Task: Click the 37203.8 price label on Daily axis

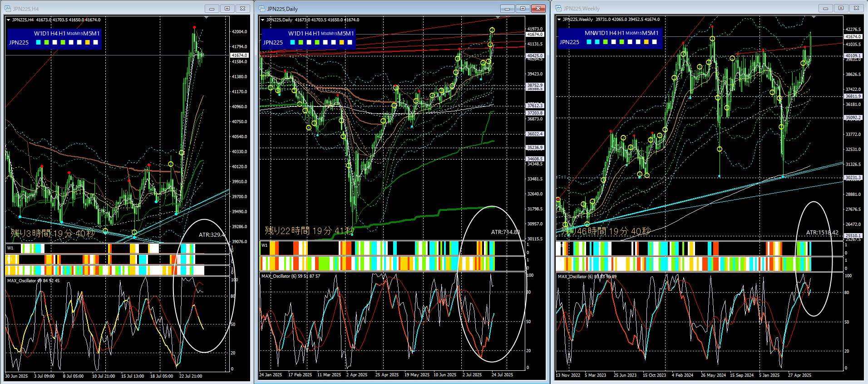Action: click(535, 113)
